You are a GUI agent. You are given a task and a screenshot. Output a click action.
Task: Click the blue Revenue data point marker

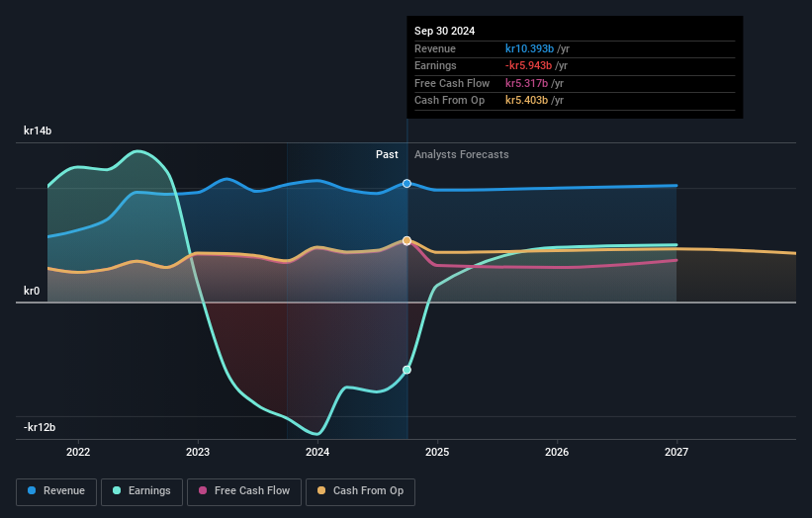pyautogui.click(x=407, y=184)
